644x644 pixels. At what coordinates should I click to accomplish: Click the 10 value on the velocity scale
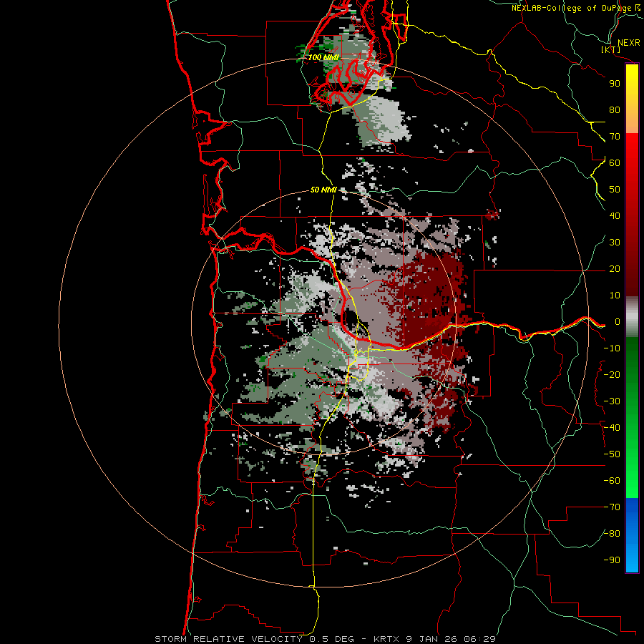(x=615, y=296)
